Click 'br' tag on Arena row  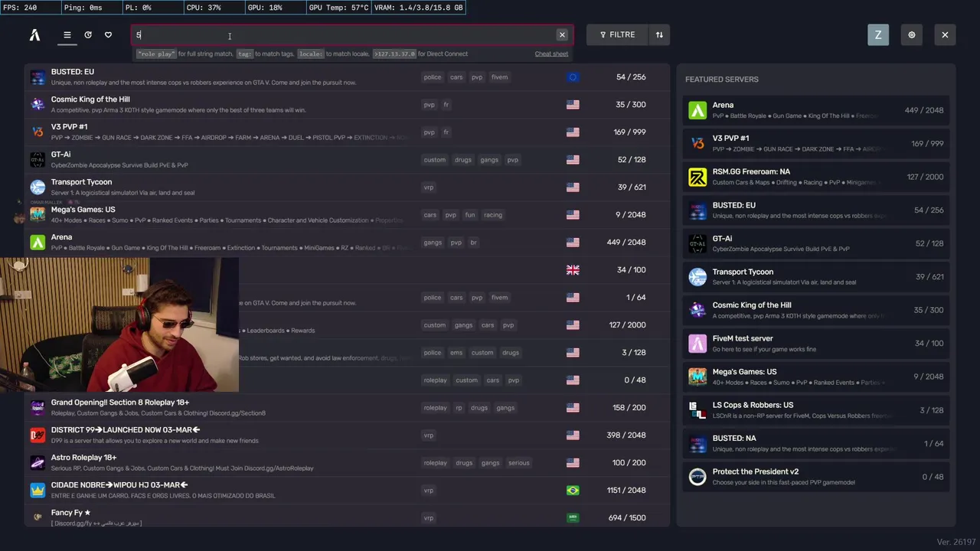pyautogui.click(x=473, y=242)
